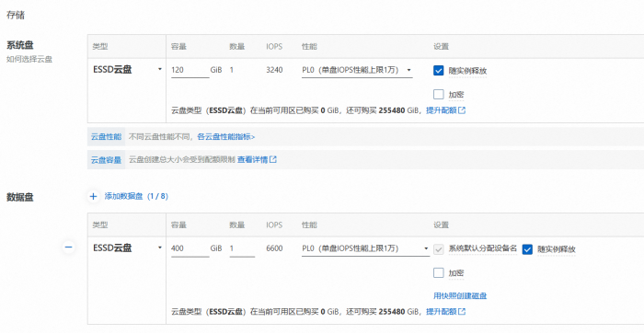Open the 各云盘性能指标 link

click(226, 137)
